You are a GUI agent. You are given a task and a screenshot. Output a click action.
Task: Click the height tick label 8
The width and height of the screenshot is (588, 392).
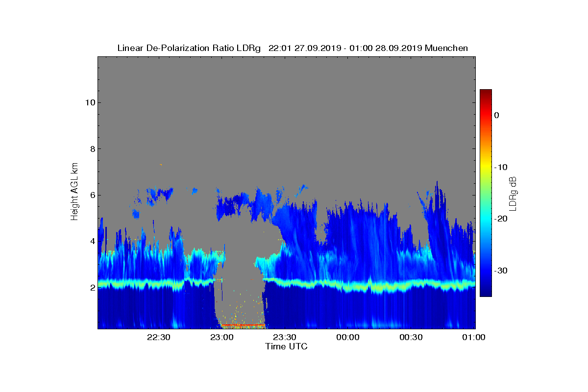pyautogui.click(x=92, y=149)
